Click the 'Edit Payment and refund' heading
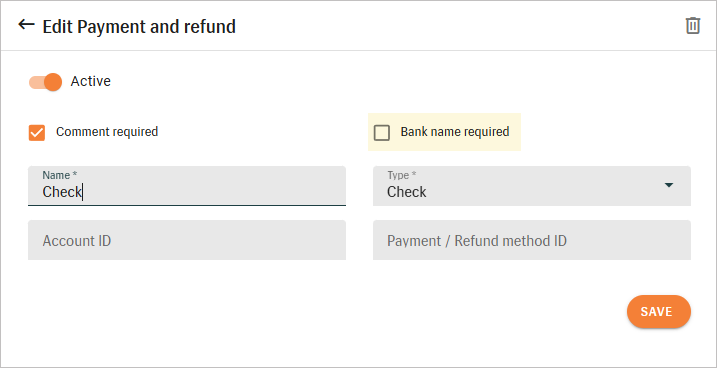 139,27
